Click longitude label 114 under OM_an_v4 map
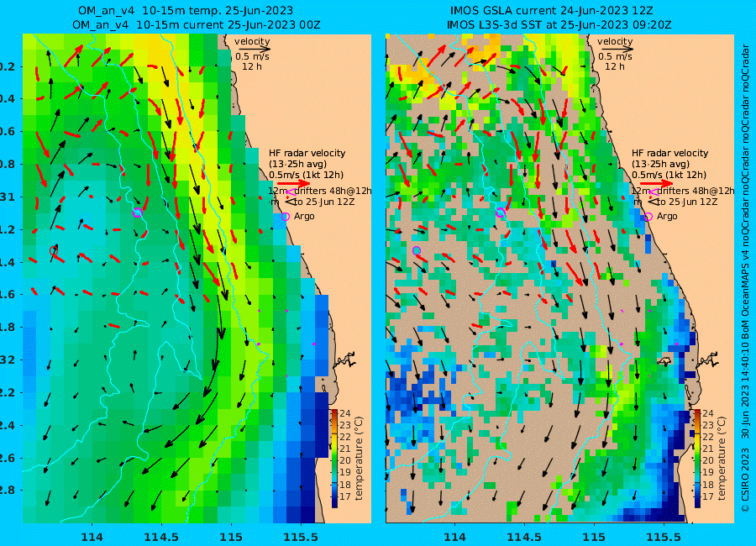This screenshot has width=756, height=546. click(x=92, y=537)
